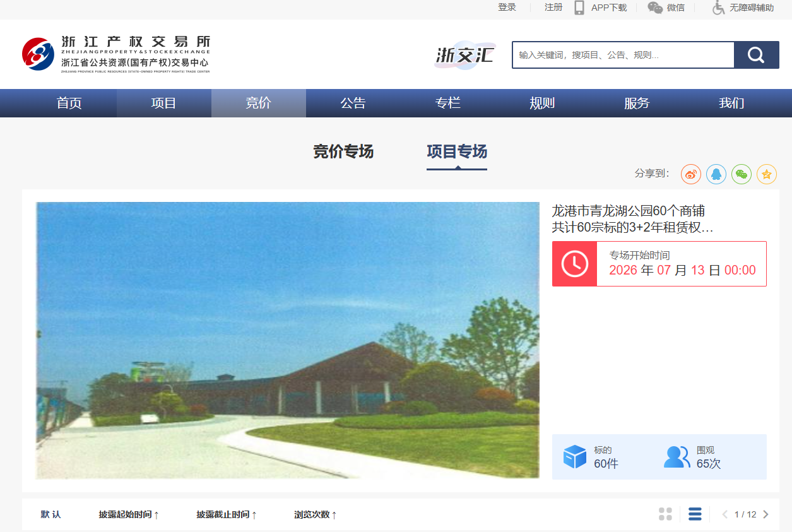The image size is (792, 532).
Task: Click the red clock icon
Action: pos(574,264)
